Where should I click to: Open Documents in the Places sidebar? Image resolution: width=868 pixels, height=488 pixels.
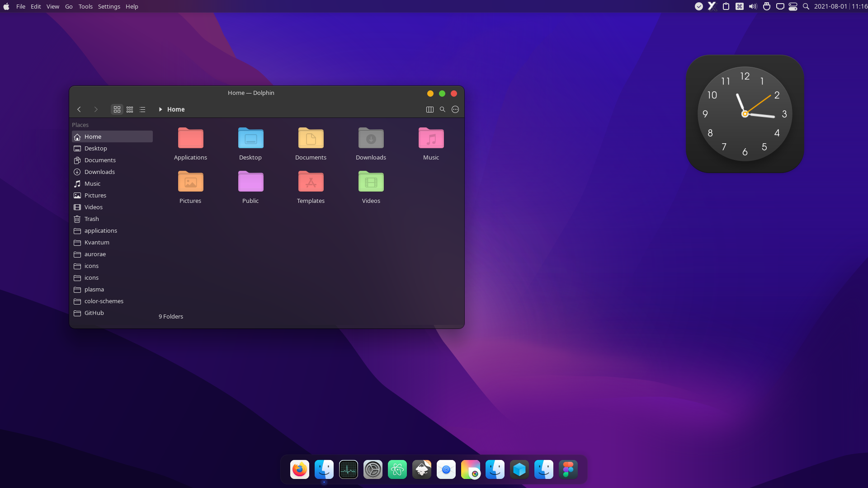(112, 160)
